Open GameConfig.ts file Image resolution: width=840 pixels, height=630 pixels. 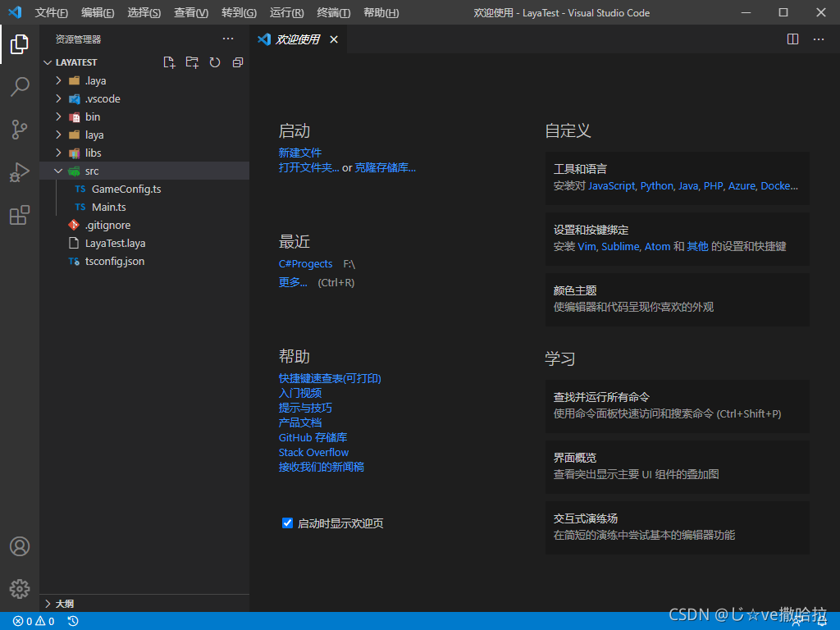tap(126, 189)
